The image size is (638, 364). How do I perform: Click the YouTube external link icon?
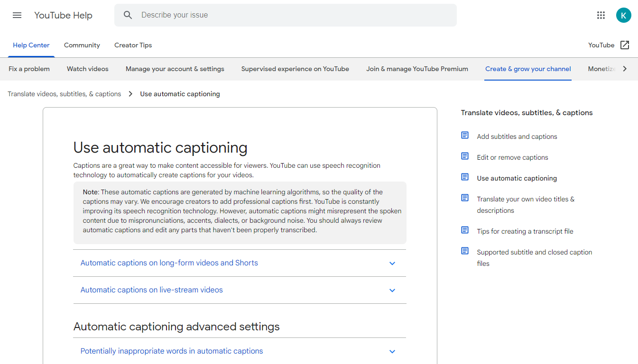pyautogui.click(x=625, y=45)
